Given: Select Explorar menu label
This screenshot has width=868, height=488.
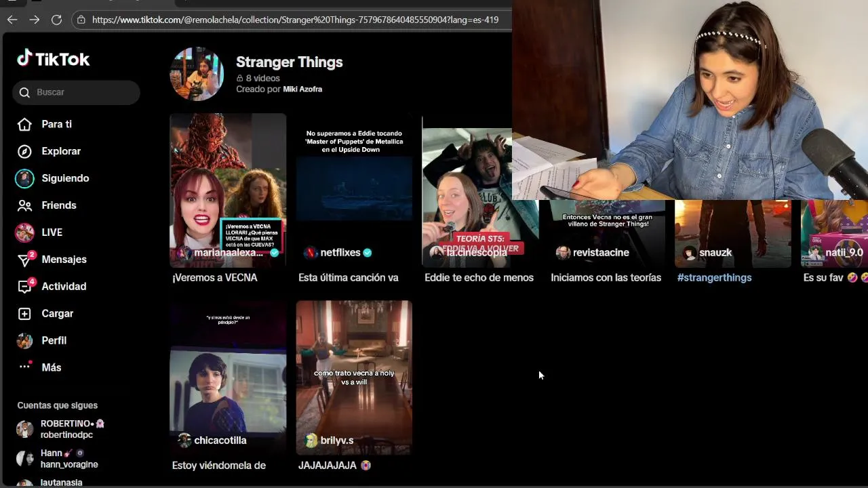Looking at the screenshot, I should click(61, 151).
